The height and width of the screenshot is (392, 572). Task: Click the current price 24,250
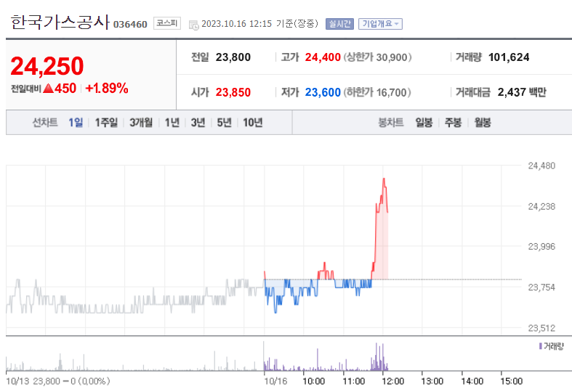pyautogui.click(x=47, y=66)
